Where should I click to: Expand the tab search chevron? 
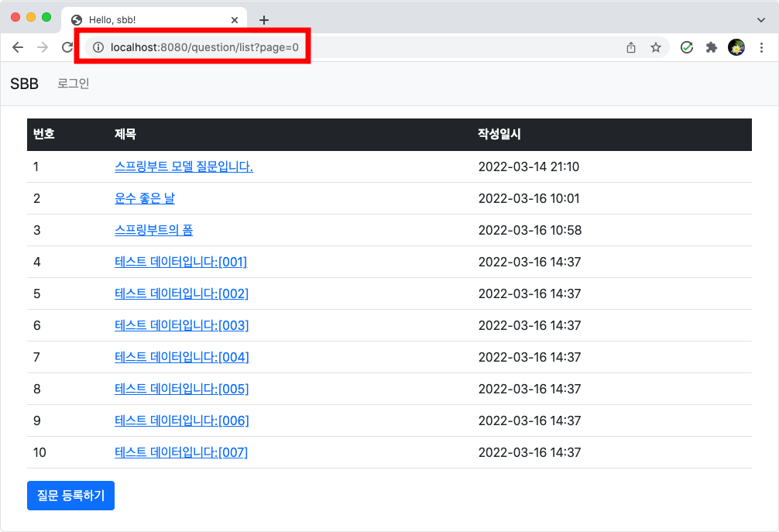(x=760, y=20)
